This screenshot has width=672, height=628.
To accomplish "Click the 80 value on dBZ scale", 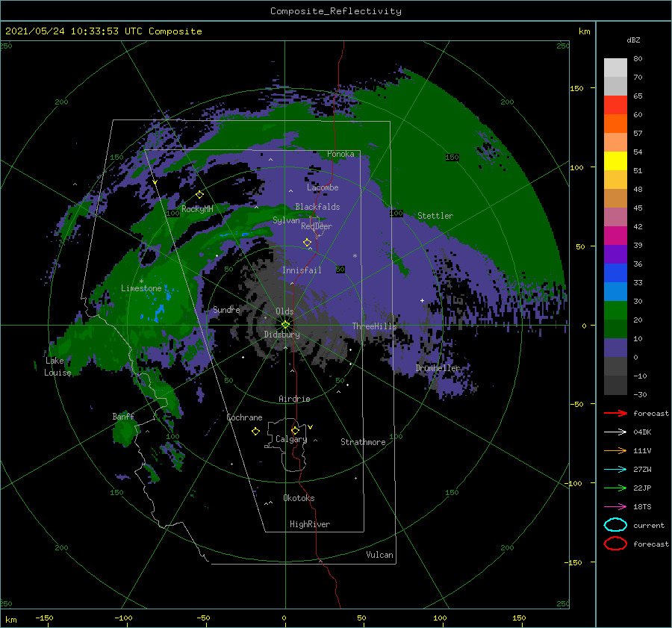I will (638, 59).
